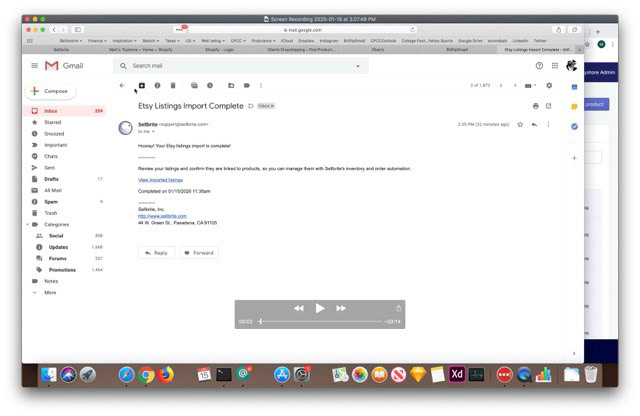
Task: Open email in new window
Action: point(548,106)
